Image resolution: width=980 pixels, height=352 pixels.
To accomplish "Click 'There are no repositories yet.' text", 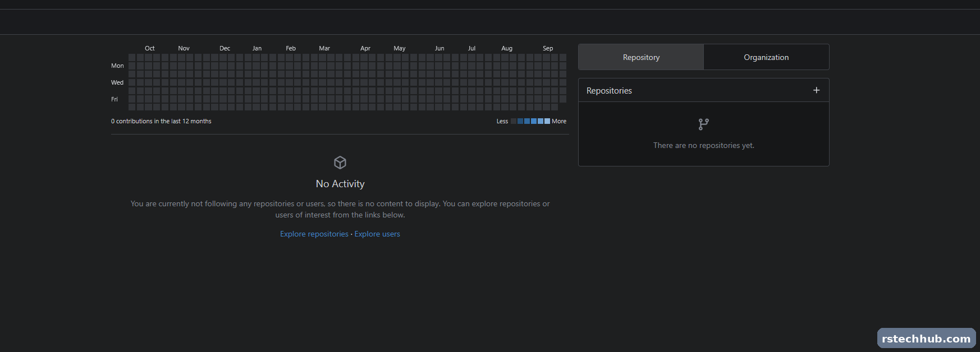I will coord(704,145).
